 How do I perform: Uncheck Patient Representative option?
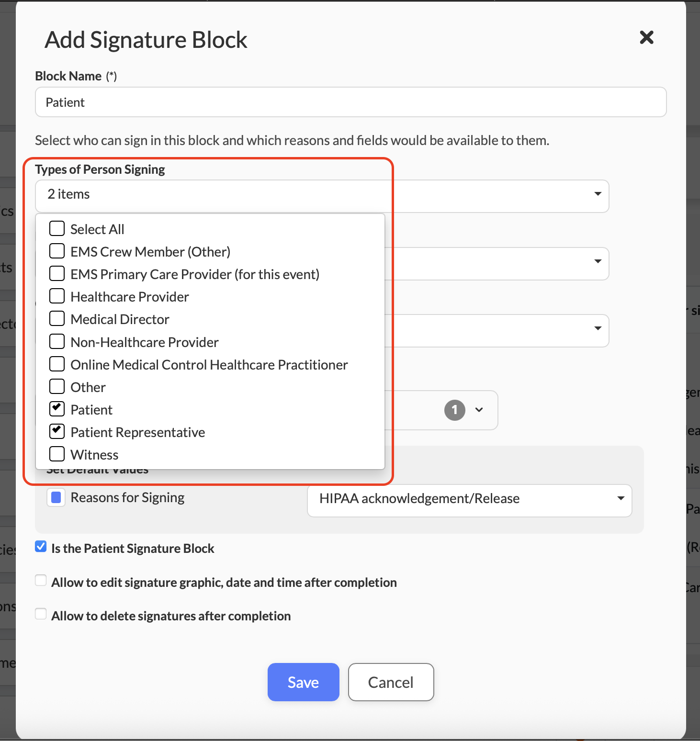(x=57, y=432)
